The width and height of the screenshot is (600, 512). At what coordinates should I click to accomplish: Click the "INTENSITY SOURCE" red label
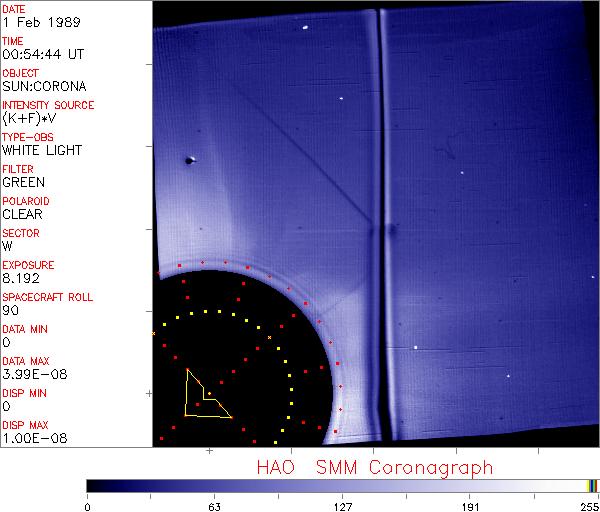(48, 105)
